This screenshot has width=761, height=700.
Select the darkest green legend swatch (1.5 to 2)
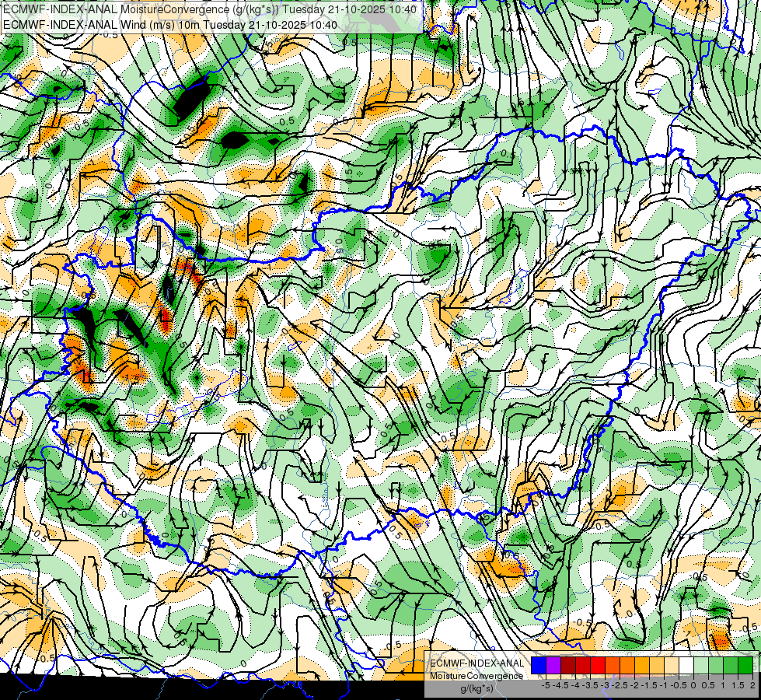(x=745, y=665)
